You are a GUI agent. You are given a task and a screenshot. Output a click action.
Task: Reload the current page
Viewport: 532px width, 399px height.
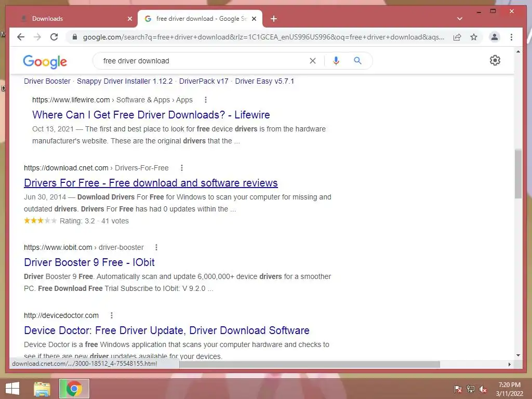54,37
